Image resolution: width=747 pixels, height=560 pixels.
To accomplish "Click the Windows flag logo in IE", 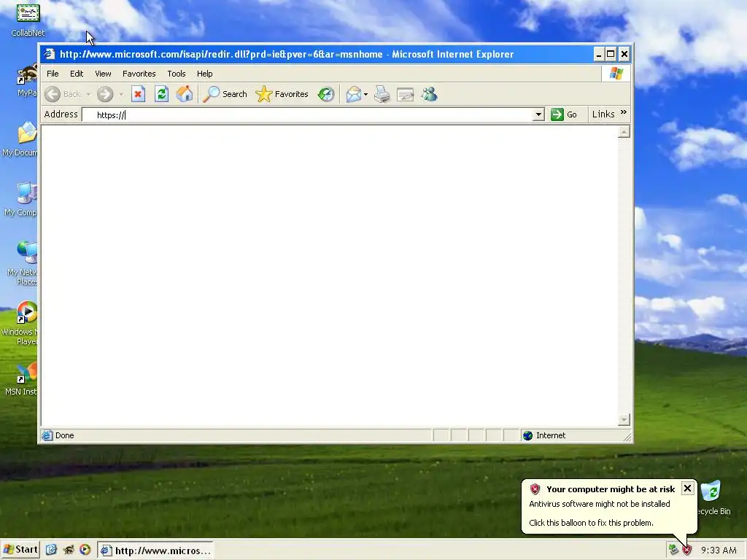I will (x=616, y=74).
